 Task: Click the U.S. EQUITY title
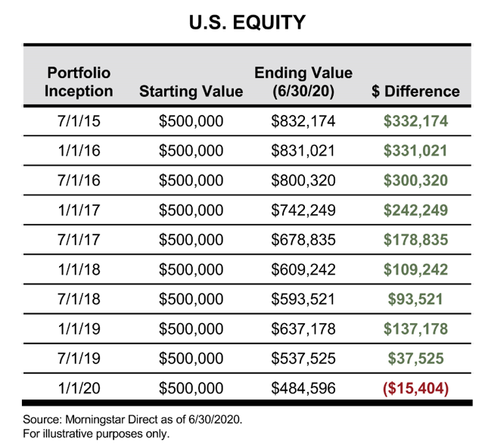click(x=247, y=23)
